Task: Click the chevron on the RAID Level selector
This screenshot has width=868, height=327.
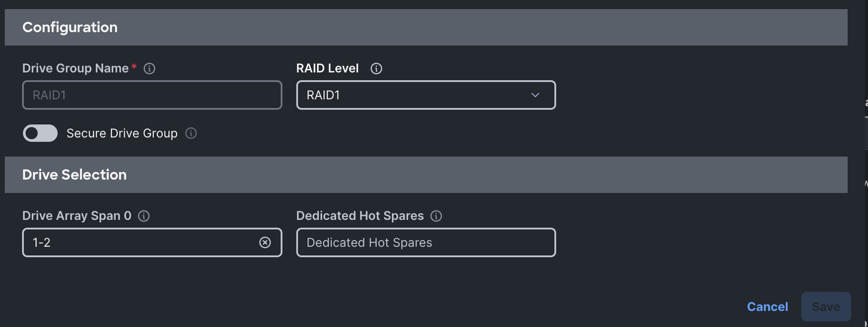Action: point(534,95)
